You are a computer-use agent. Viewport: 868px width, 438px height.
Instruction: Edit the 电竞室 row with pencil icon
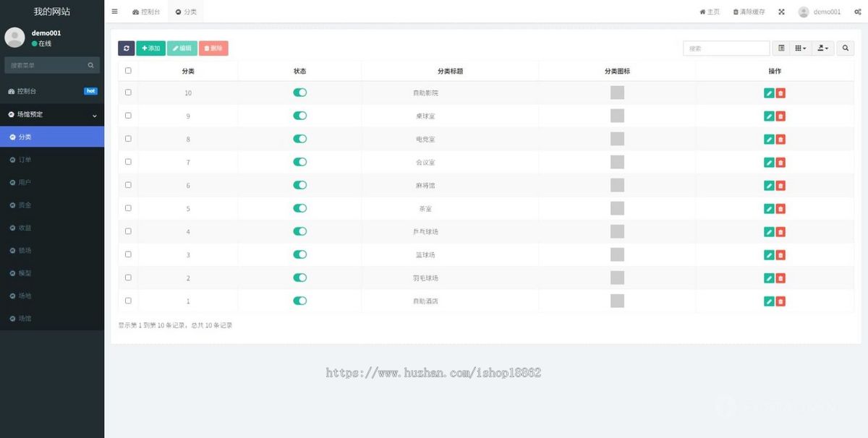[x=769, y=139]
